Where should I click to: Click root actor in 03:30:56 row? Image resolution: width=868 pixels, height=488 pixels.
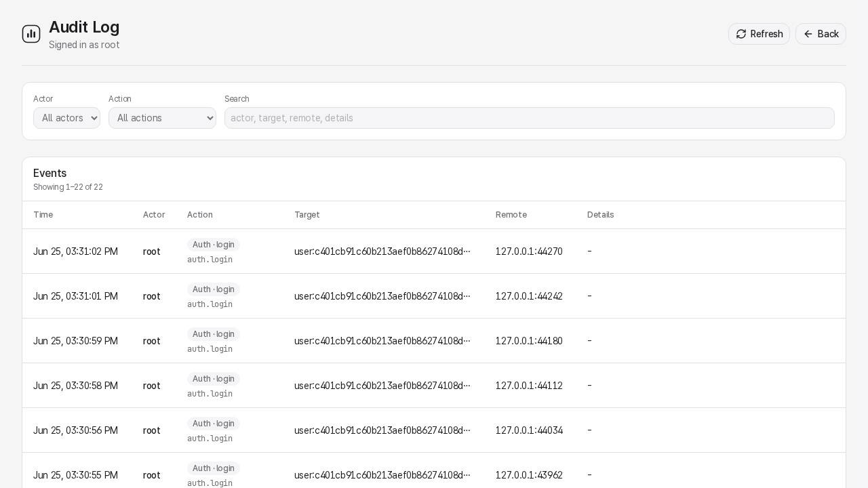(x=152, y=430)
